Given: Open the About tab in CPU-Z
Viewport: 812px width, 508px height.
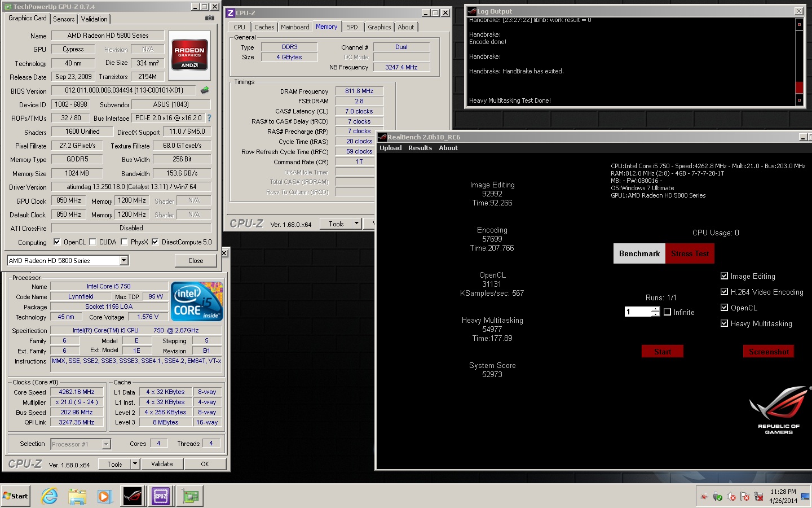Looking at the screenshot, I should 406,27.
